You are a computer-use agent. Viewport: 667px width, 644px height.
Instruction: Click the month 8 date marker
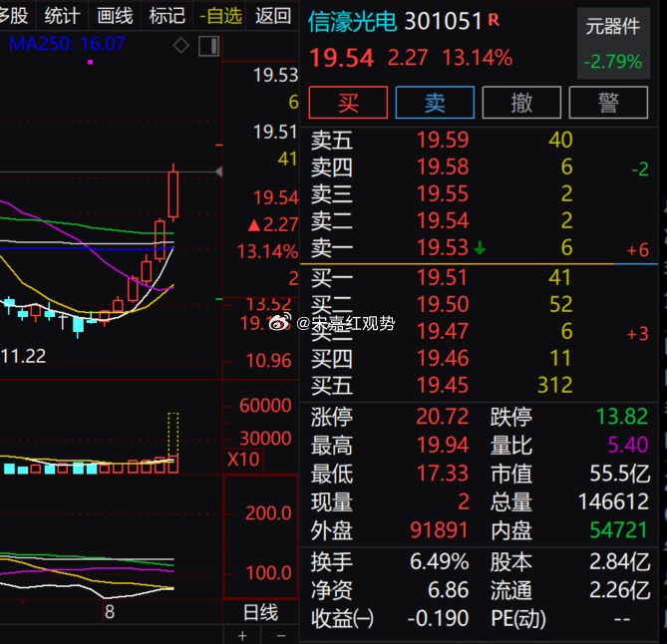click(110, 612)
